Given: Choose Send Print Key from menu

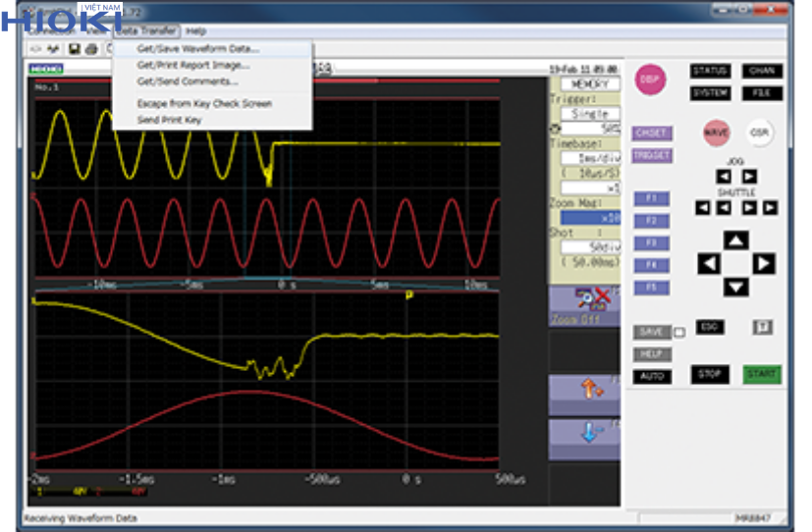Looking at the screenshot, I should point(169,120).
